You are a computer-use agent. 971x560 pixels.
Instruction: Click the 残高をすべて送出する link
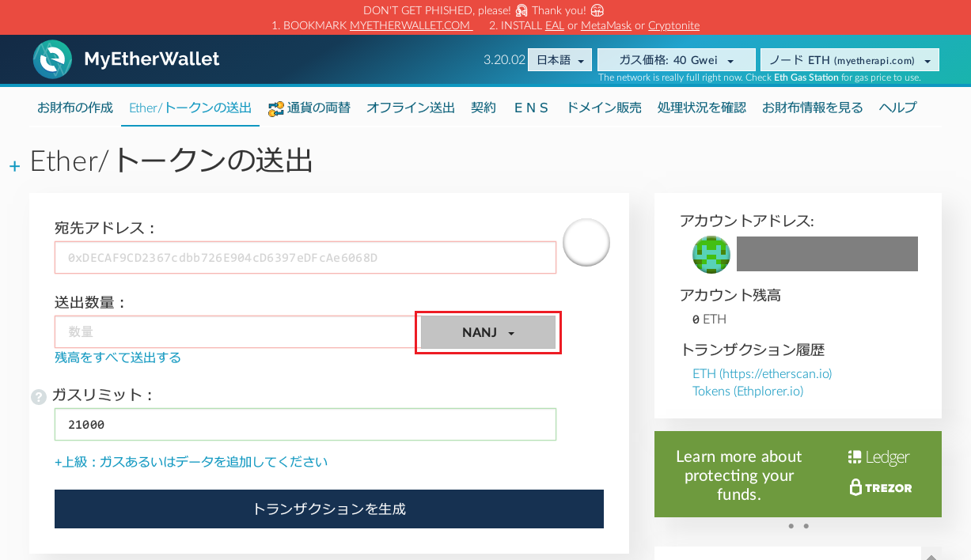click(x=118, y=358)
